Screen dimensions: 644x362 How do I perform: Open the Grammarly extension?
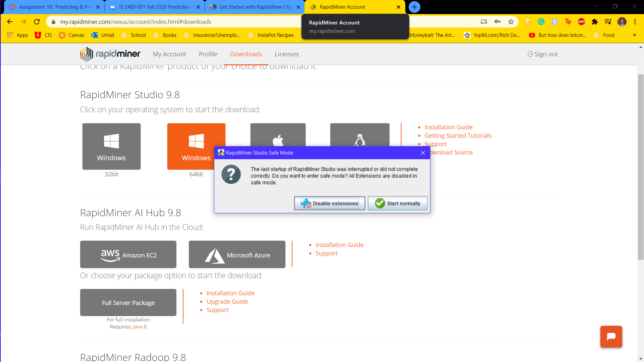541,22
